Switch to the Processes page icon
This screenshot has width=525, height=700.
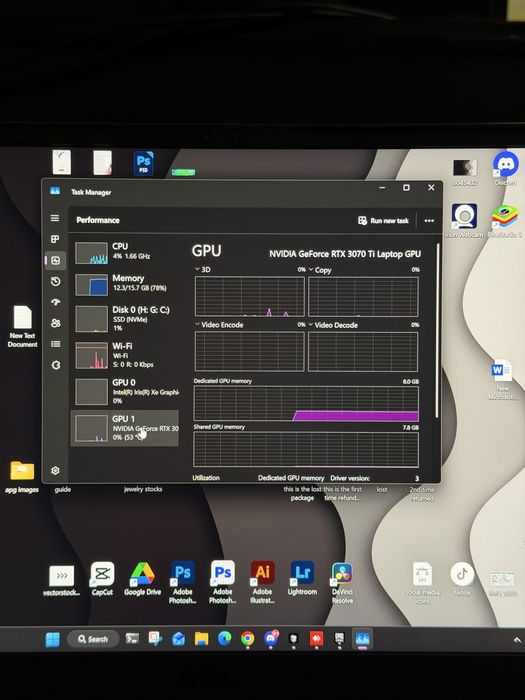tap(55, 239)
